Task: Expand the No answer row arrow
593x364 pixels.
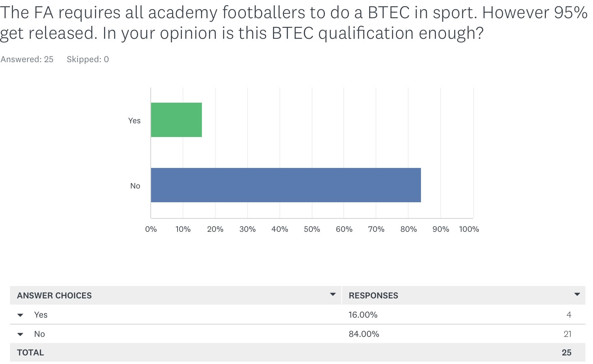Action: (x=20, y=334)
